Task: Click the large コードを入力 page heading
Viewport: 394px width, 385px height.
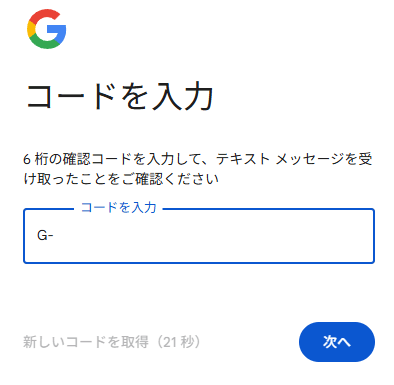Action: pyautogui.click(x=120, y=96)
